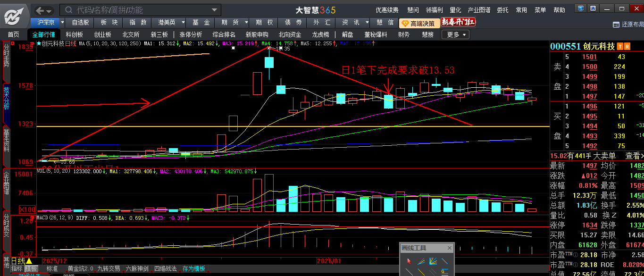Open the 板块 toolbar item
The image size is (644, 276).
tap(109, 22)
